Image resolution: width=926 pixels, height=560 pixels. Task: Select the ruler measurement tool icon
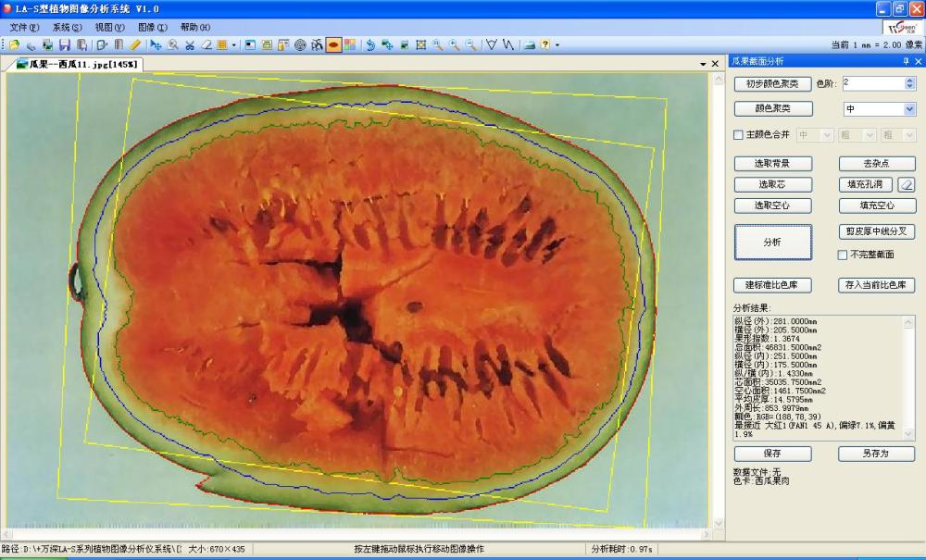tap(135, 44)
